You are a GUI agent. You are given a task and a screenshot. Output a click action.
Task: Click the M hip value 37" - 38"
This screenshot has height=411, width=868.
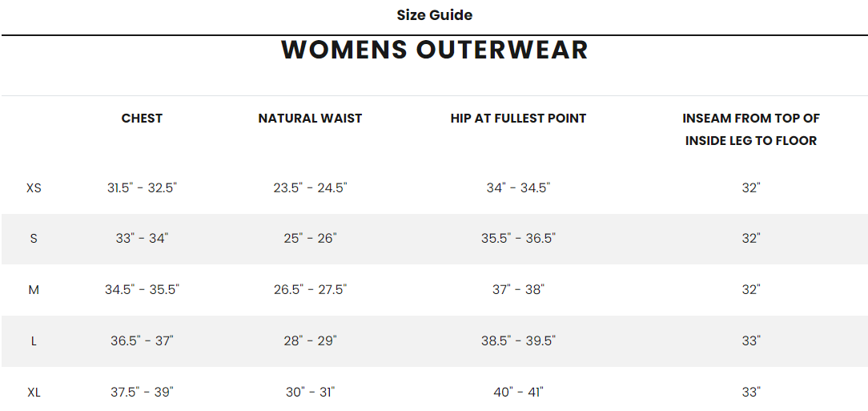coord(518,290)
